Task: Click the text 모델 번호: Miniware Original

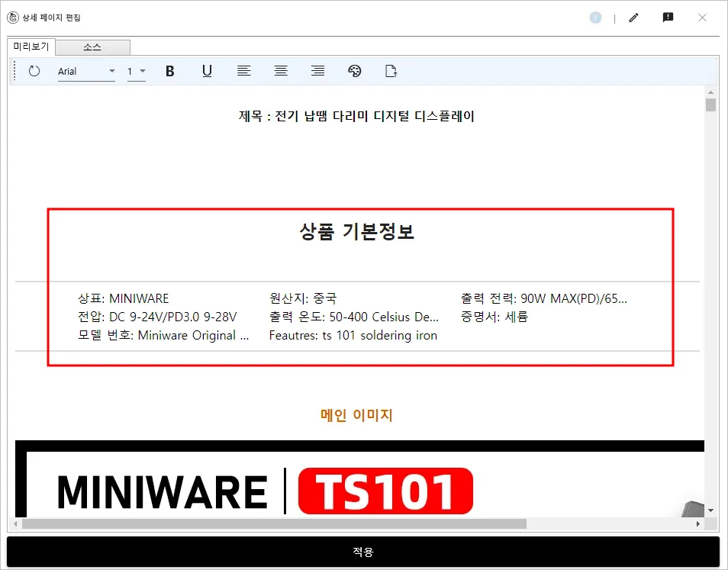Action: click(163, 335)
